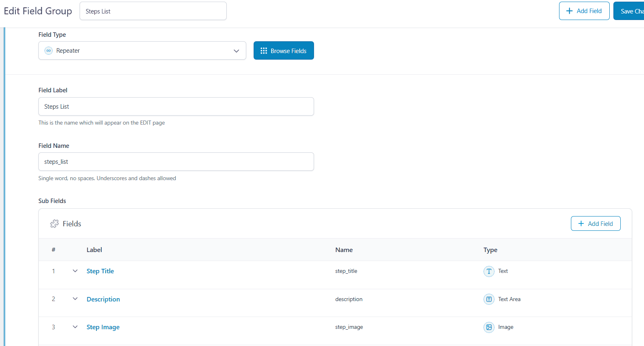This screenshot has width=644, height=346.
Task: Click the Image type icon for Step Image
Action: click(489, 327)
